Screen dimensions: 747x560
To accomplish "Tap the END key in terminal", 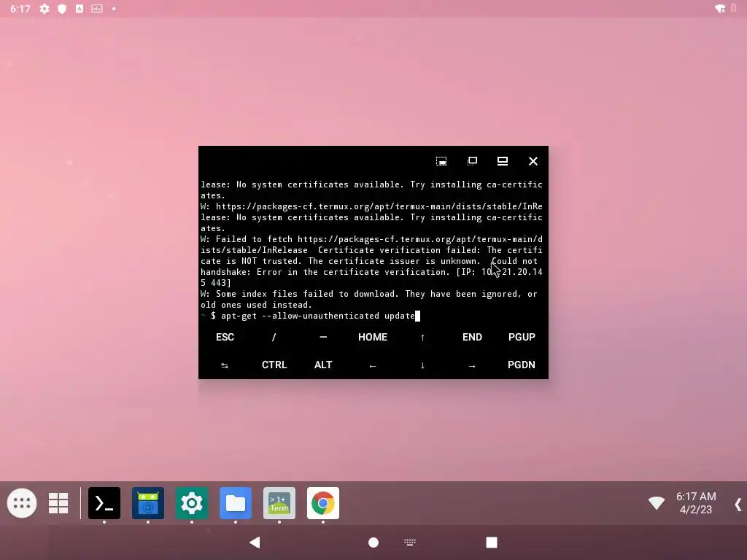I will [472, 337].
